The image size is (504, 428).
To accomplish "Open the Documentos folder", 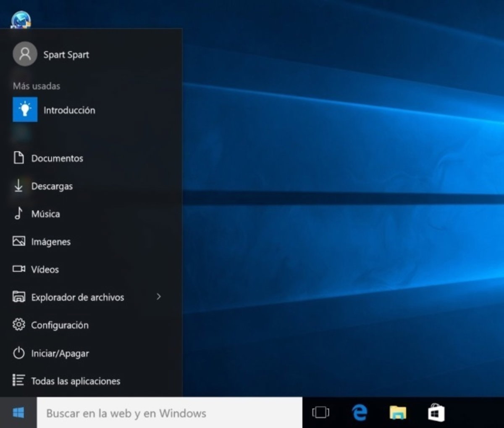I will coord(57,159).
